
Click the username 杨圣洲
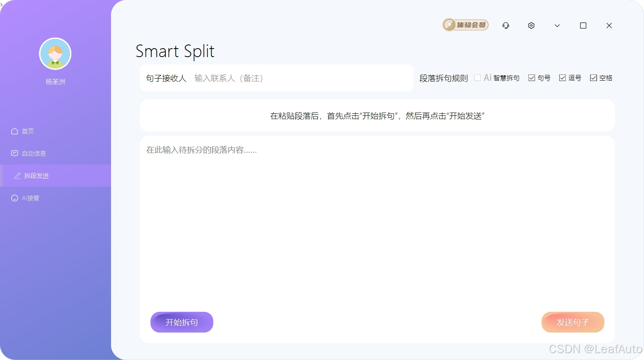coord(55,82)
